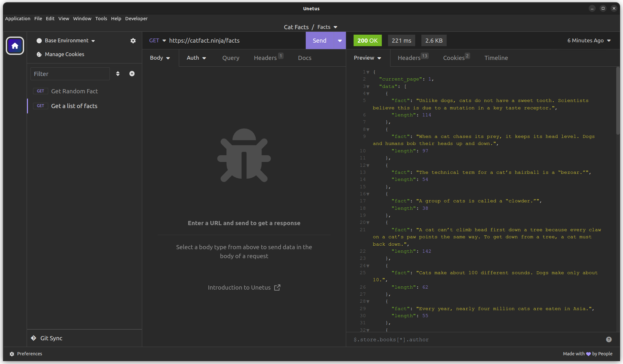The height and width of the screenshot is (364, 623).
Task: Click the 200 OK status badge
Action: 367,40
